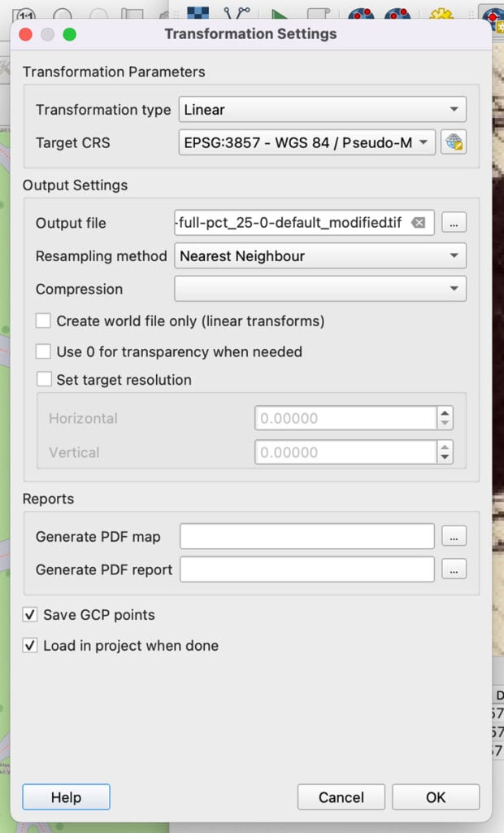
Task: Click the Compression label
Action: (x=79, y=289)
